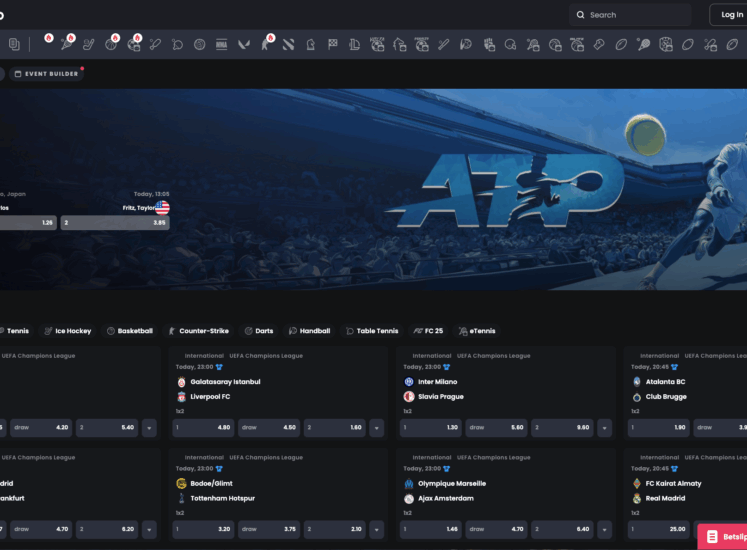747x550 pixels.
Task: Select odds 4.80 for Galatasaray Istanbul
Action: (205, 428)
